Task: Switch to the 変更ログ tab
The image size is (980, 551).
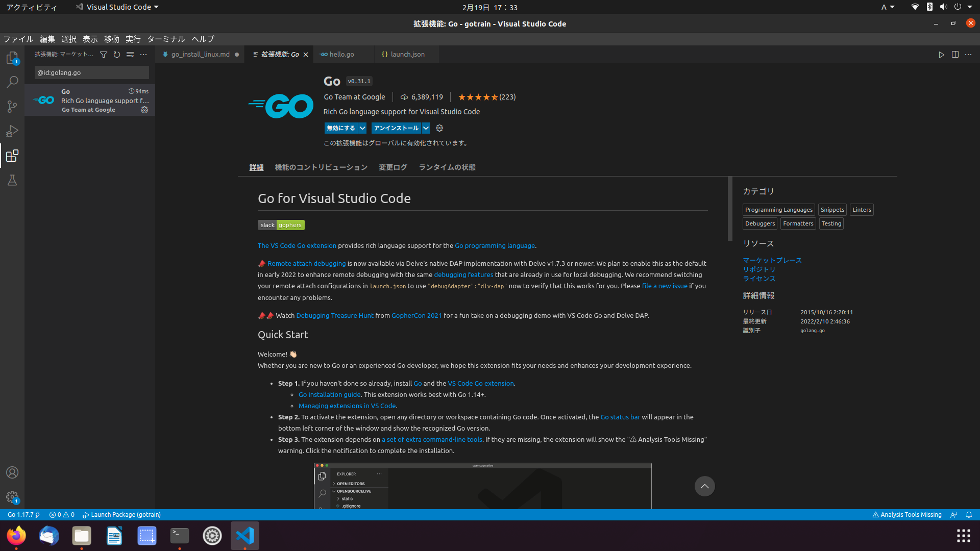Action: [x=392, y=167]
